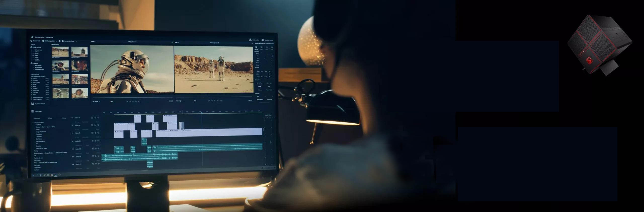Collapse the Color Correction effects group

coord(32,123)
